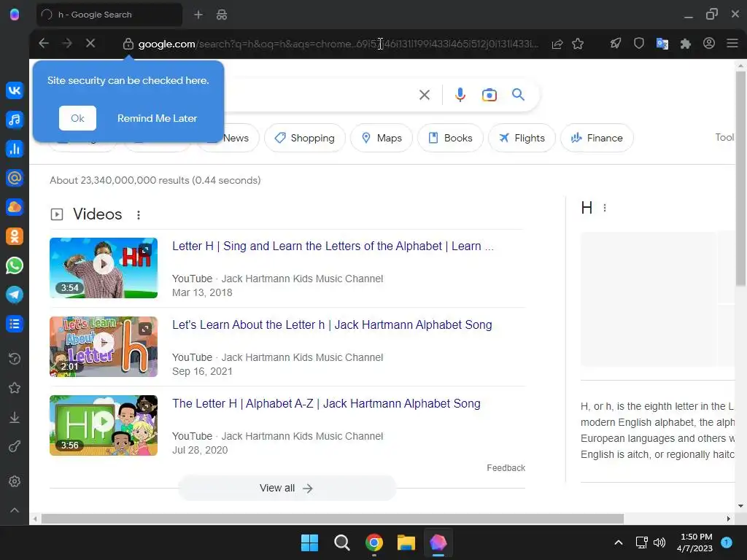The width and height of the screenshot is (747, 560).
Task: Open options beside the H panel title
Action: coord(605,208)
